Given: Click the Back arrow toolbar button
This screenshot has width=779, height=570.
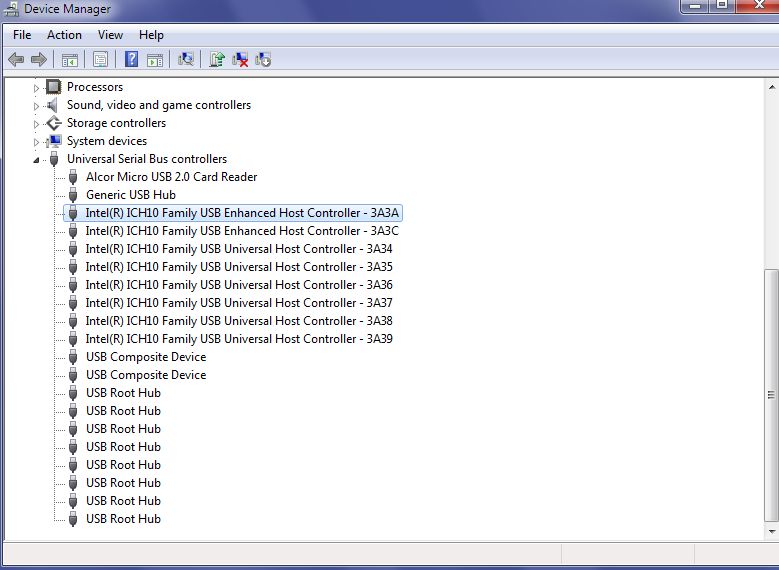Looking at the screenshot, I should [16, 60].
